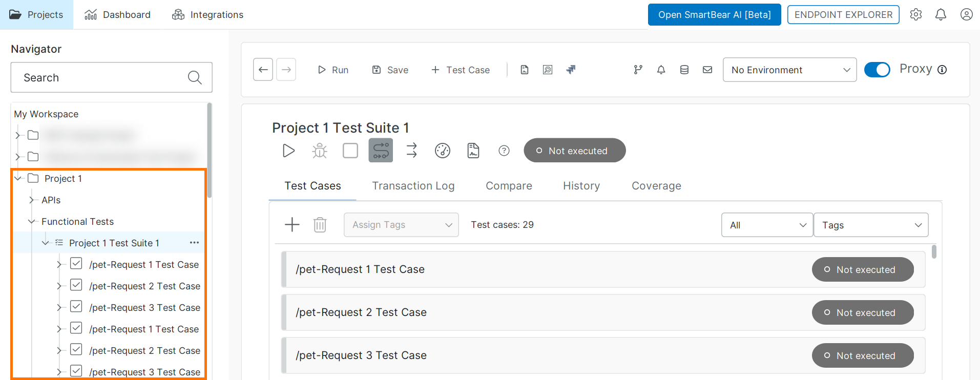The image size is (980, 380).
Task: Stop the test suite with square icon
Action: pos(350,151)
